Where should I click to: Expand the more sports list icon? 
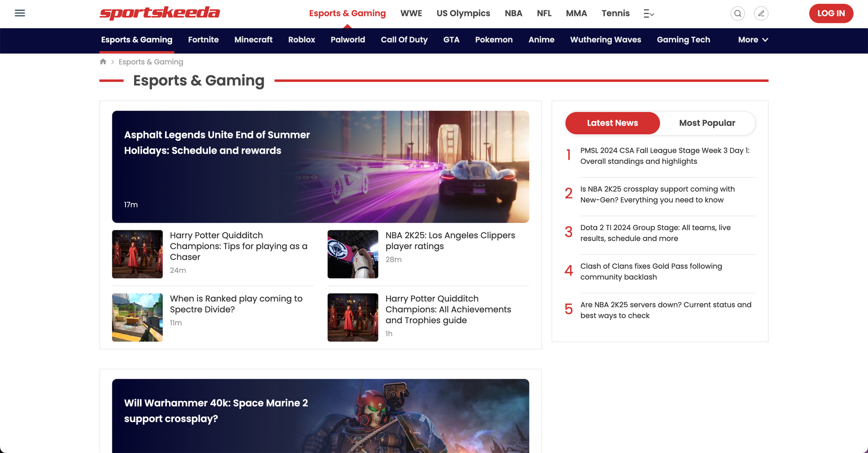point(649,13)
